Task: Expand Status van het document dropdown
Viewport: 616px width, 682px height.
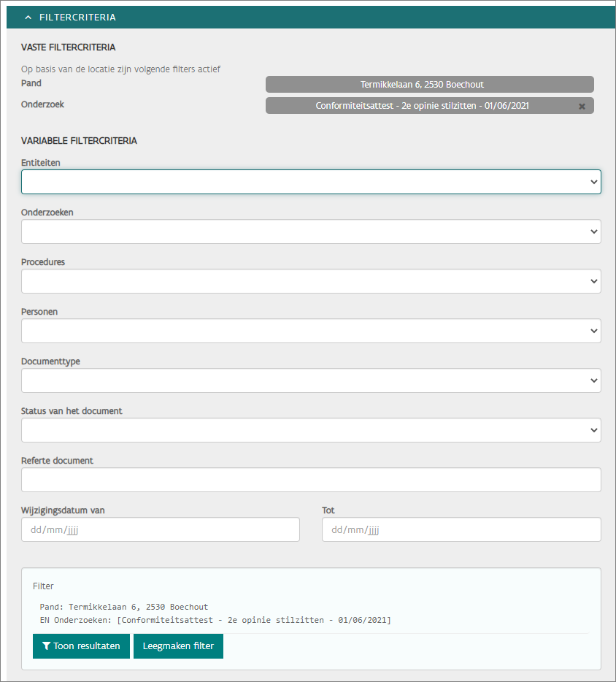Action: (x=311, y=430)
